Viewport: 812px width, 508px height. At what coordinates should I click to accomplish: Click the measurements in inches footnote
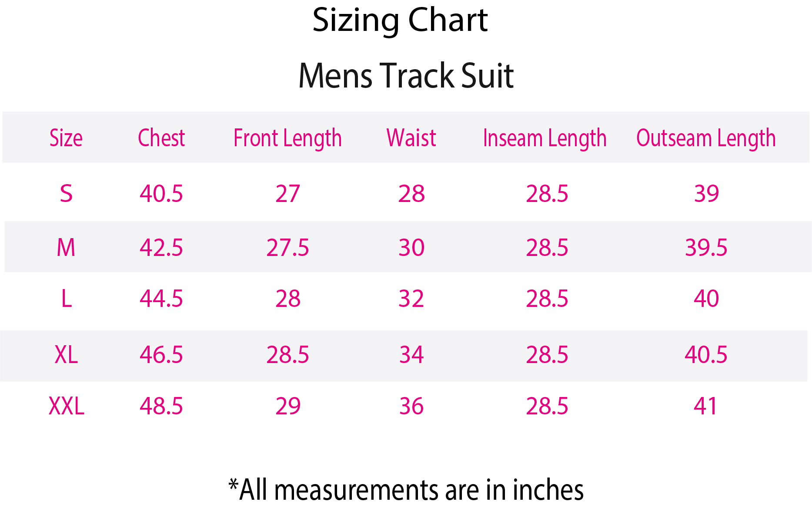click(x=406, y=490)
